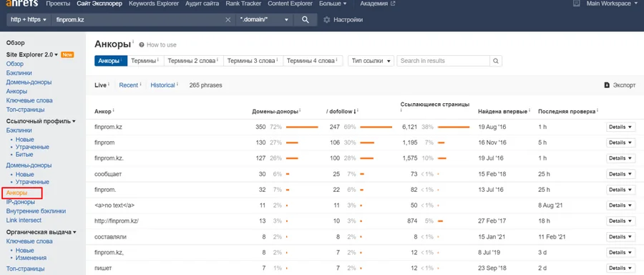Open Details dropdown for пишет row
The height and width of the screenshot is (275, 644).
[x=620, y=268]
